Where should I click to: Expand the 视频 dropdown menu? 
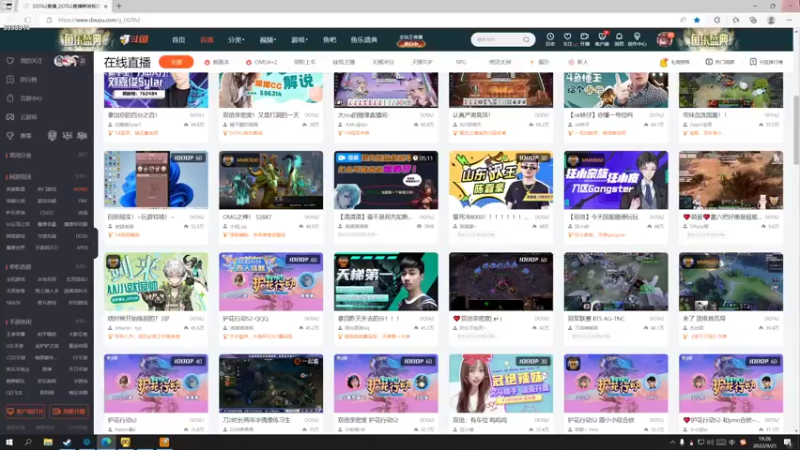pos(268,40)
